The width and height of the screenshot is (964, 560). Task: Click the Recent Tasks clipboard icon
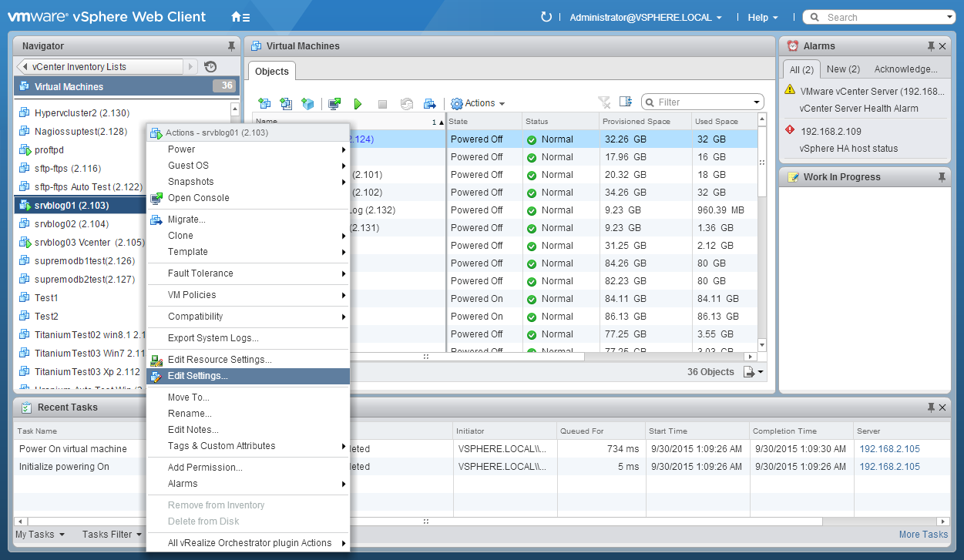click(25, 407)
